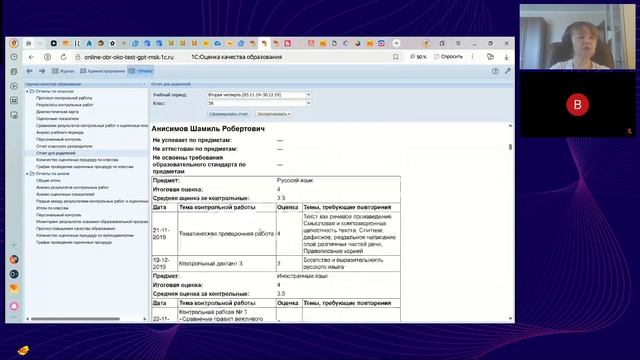640x360 pixels.
Task: Click site info lock icon
Action: coord(78,57)
